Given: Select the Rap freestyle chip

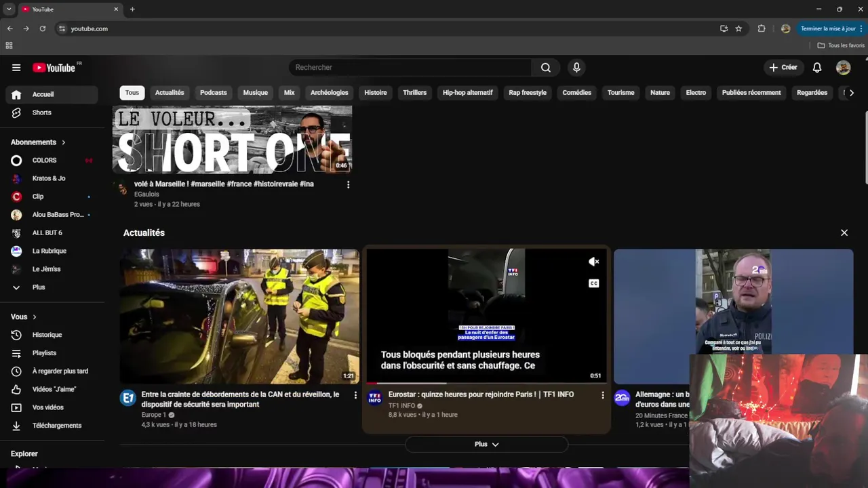Looking at the screenshot, I should pos(528,93).
